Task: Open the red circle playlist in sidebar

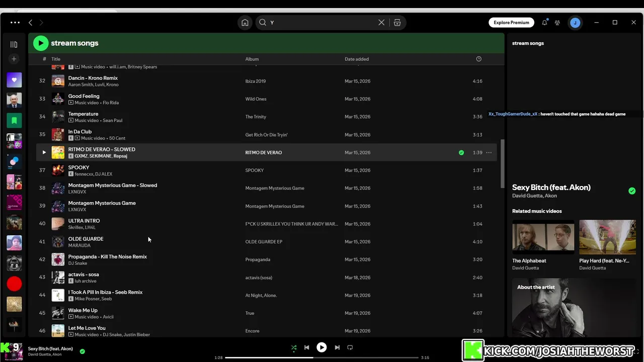Action: click(x=14, y=284)
